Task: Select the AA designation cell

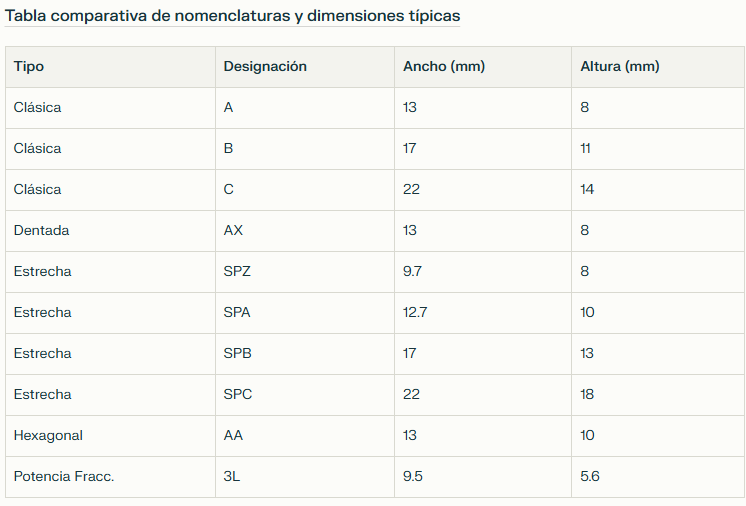Action: point(305,436)
